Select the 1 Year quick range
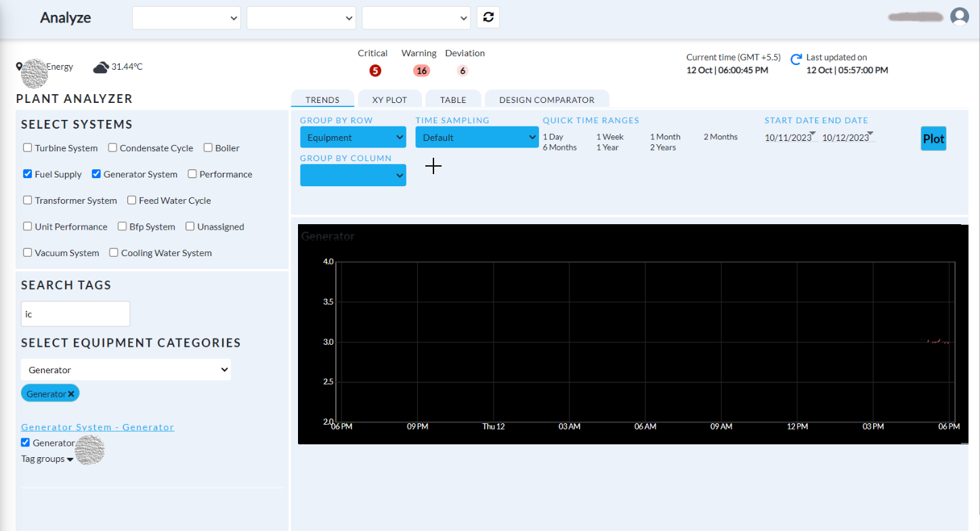This screenshot has height=531, width=980. click(x=608, y=148)
